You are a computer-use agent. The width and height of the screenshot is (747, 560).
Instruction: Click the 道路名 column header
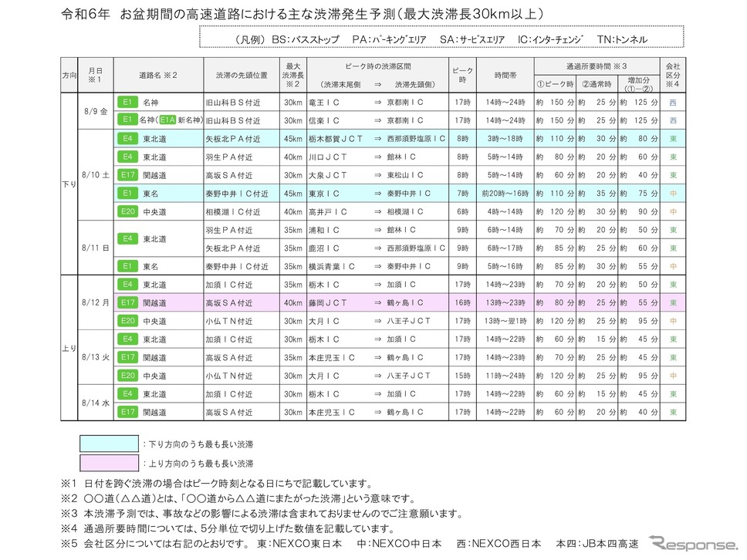(158, 76)
